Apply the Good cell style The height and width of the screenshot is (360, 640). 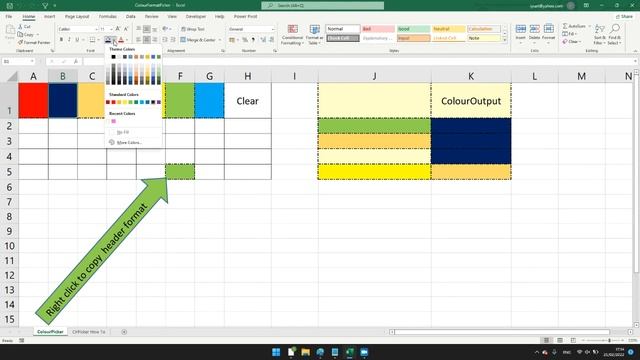tap(413, 29)
